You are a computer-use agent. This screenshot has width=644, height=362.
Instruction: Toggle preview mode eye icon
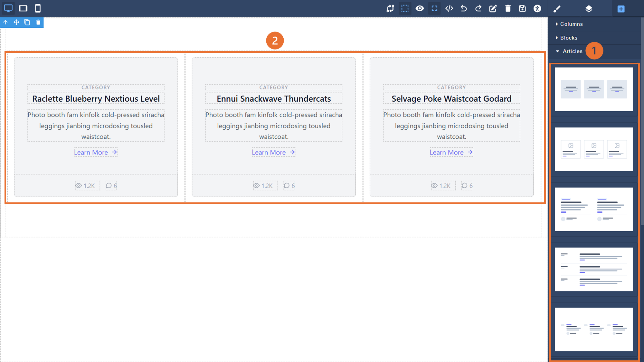[x=420, y=8]
